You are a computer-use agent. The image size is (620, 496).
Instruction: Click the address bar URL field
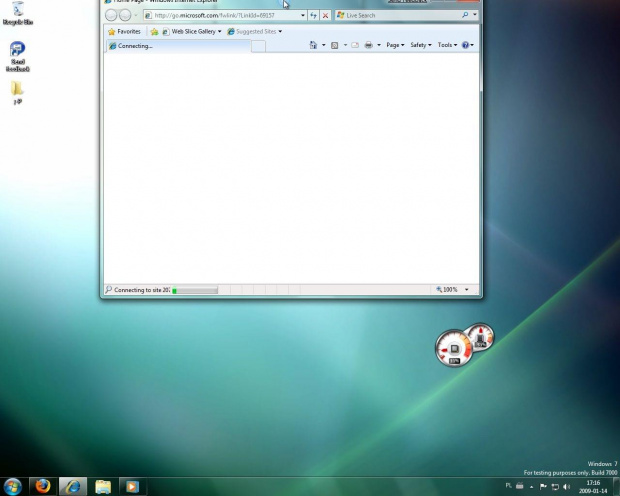pos(221,15)
